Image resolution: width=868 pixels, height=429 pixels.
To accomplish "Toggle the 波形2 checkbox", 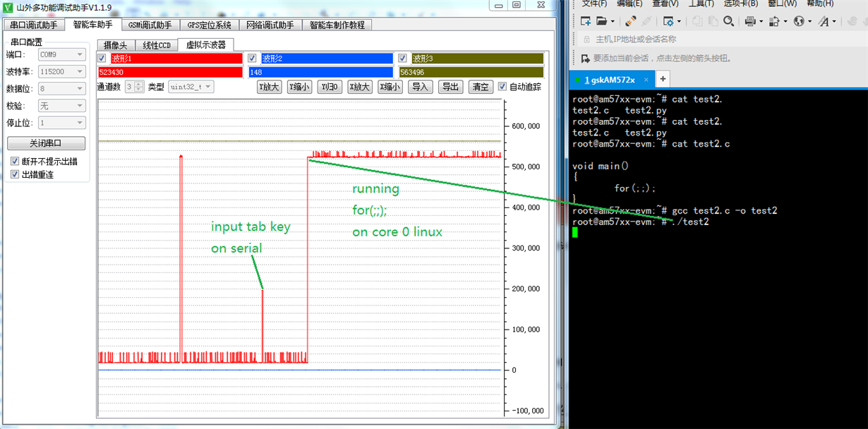I will point(253,58).
